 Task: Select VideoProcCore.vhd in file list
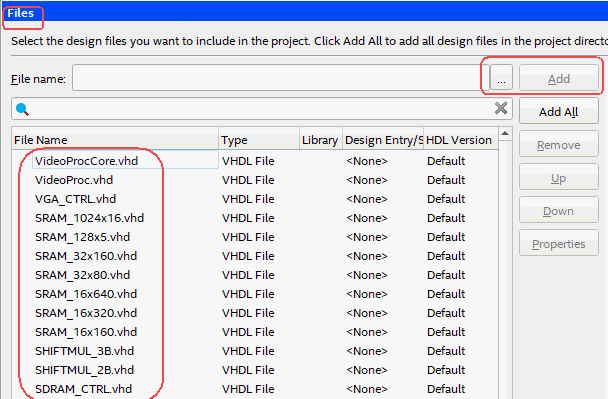coord(86,161)
